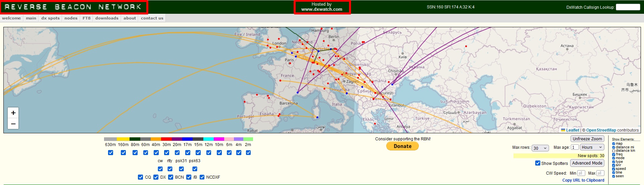Open the Hours max age unit dropdown
The width and height of the screenshot is (644, 185).
tap(592, 147)
